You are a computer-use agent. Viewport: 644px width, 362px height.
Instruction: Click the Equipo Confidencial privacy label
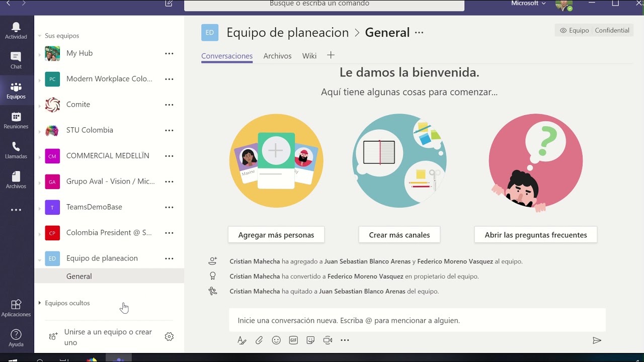tap(594, 30)
